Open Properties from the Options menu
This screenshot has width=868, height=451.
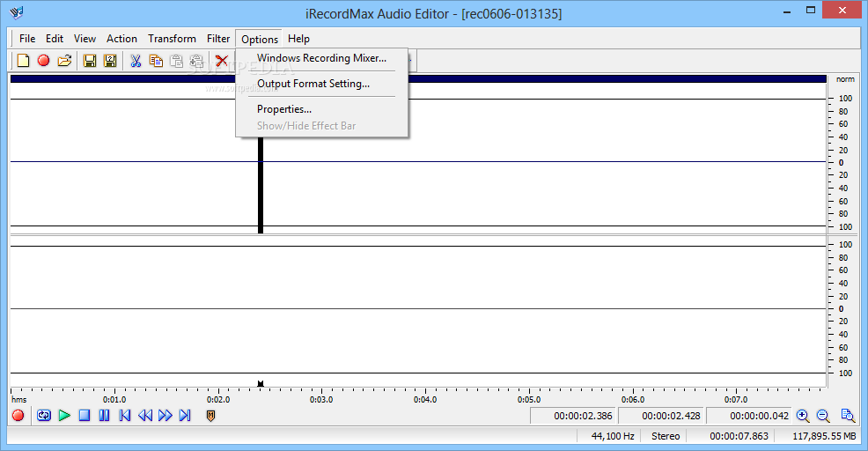click(321, 109)
